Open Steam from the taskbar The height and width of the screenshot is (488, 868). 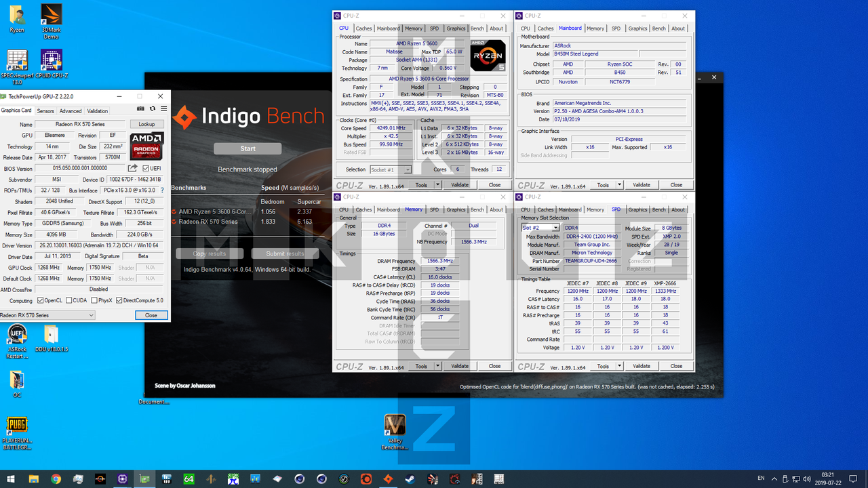[410, 479]
